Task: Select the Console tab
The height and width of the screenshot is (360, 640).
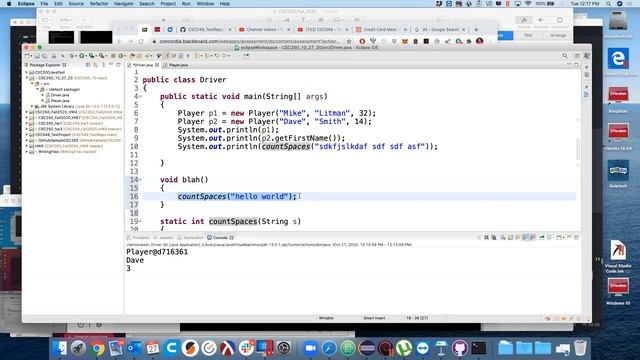Action: [x=220, y=238]
